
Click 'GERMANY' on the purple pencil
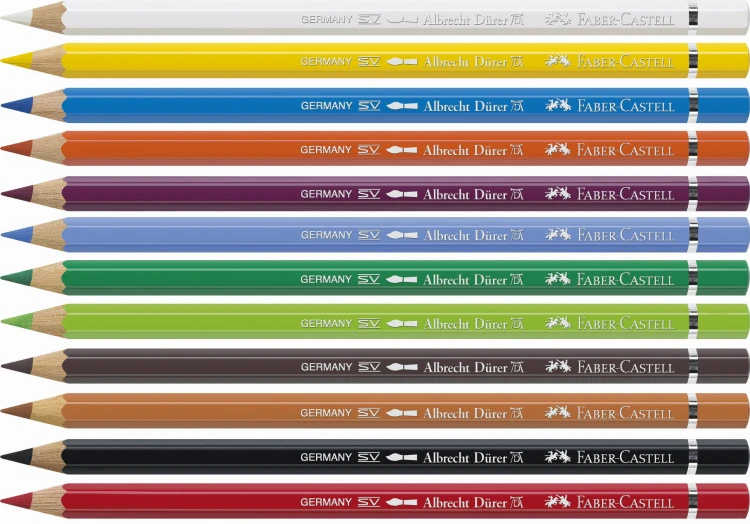326,194
